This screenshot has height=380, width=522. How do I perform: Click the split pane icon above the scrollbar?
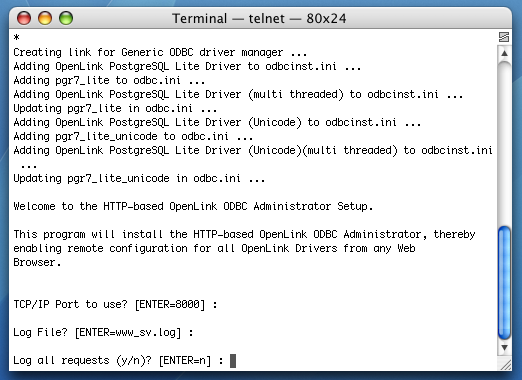[504, 37]
